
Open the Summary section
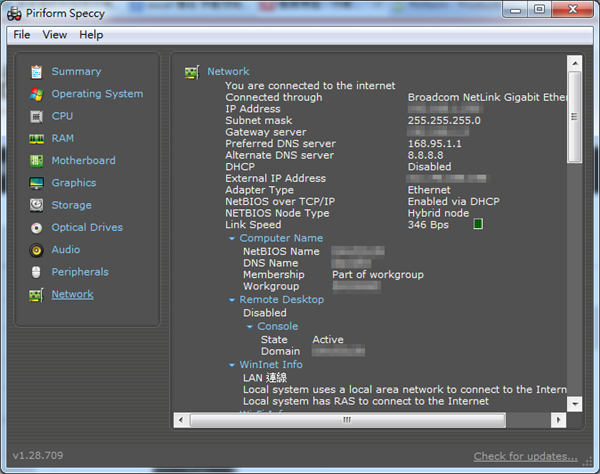[x=77, y=72]
